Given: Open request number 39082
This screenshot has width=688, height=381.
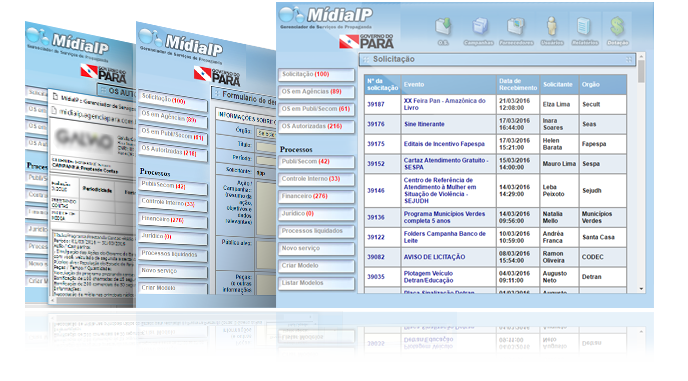Looking at the screenshot, I should (376, 257).
